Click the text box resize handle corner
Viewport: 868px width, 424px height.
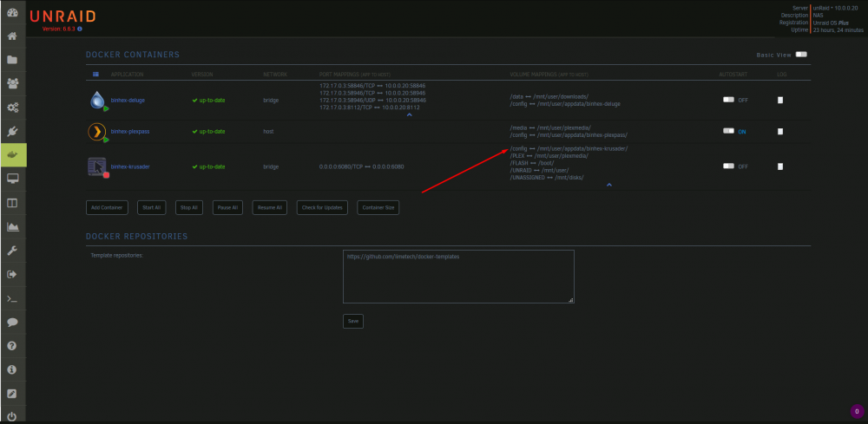[x=571, y=300]
